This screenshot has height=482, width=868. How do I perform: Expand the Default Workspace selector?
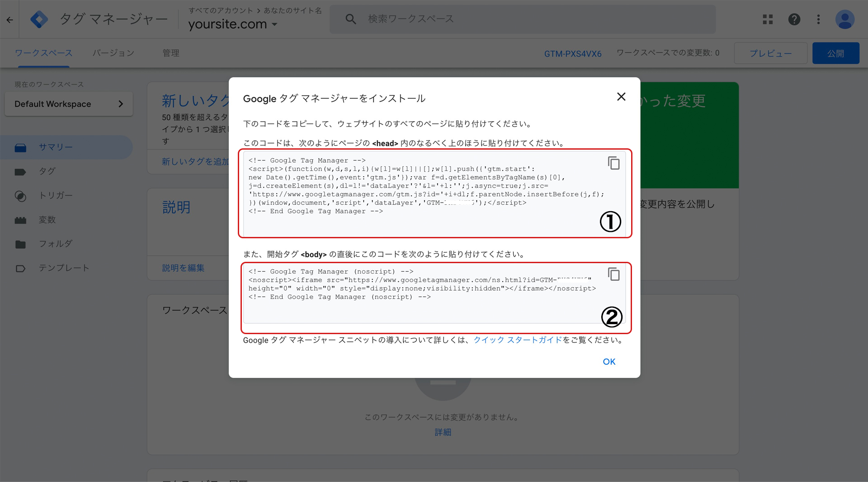[x=69, y=104]
